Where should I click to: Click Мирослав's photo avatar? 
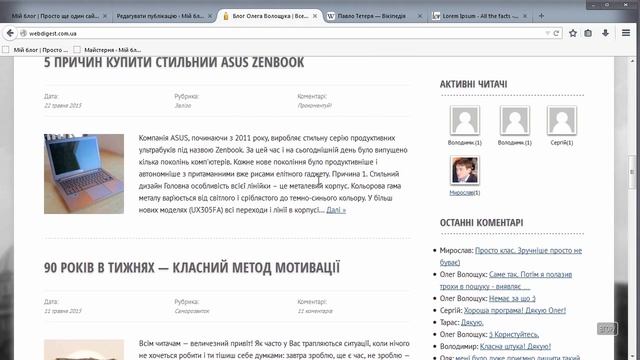[x=464, y=170]
